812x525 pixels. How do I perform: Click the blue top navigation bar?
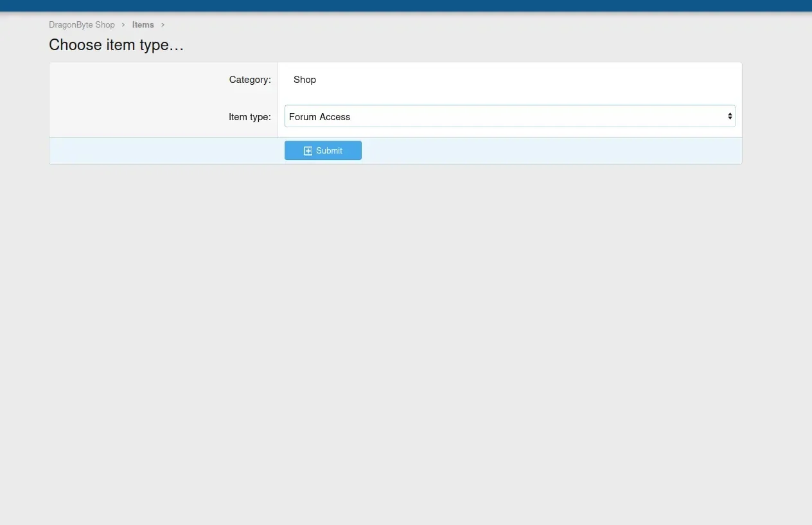[x=406, y=5]
